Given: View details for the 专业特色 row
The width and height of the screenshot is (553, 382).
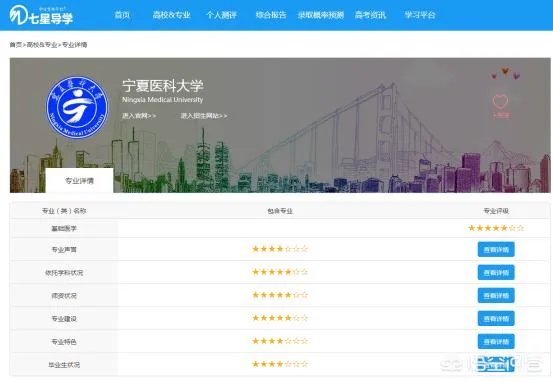Looking at the screenshot, I should [x=496, y=341].
